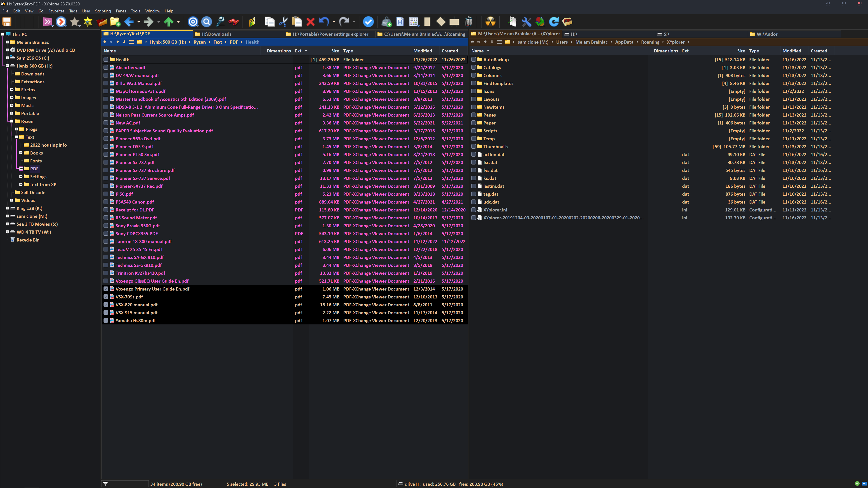Screen dimensions: 868x488
Task: Click the blue circular refresh icon
Action: (554, 22)
